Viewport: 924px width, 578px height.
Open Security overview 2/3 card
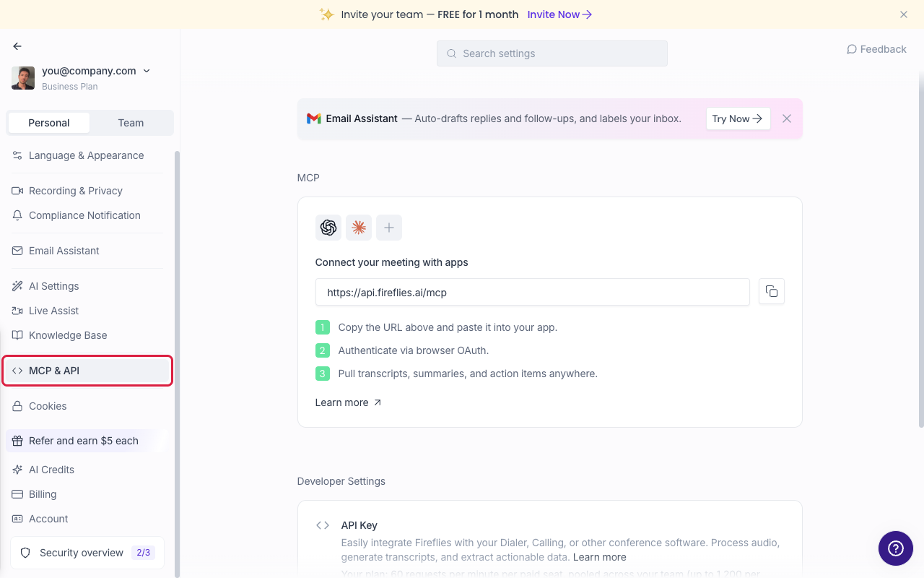87,553
